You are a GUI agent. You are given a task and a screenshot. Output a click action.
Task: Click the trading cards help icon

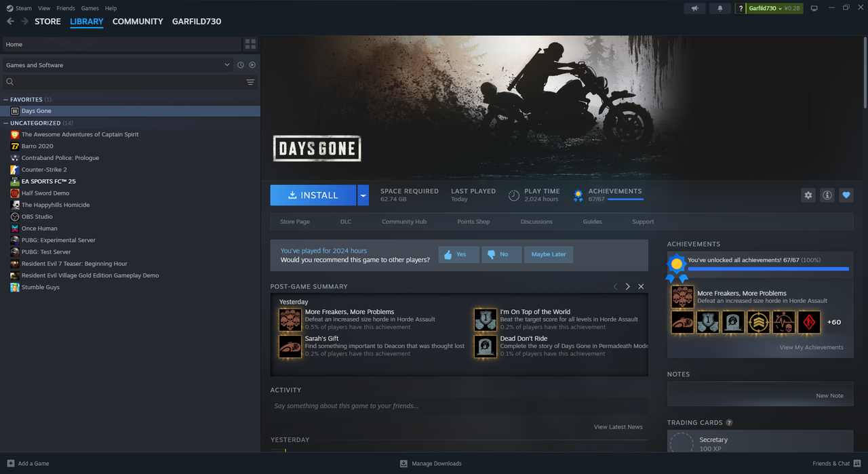coord(729,422)
